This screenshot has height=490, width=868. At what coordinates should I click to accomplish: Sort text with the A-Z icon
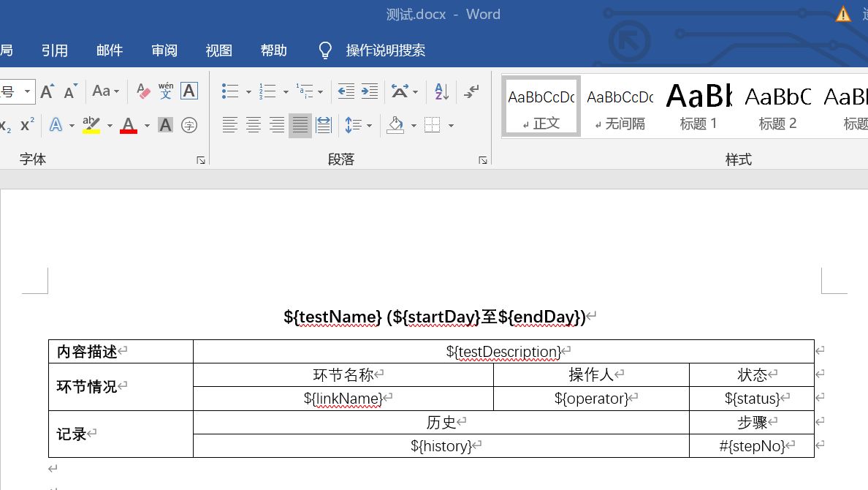441,91
